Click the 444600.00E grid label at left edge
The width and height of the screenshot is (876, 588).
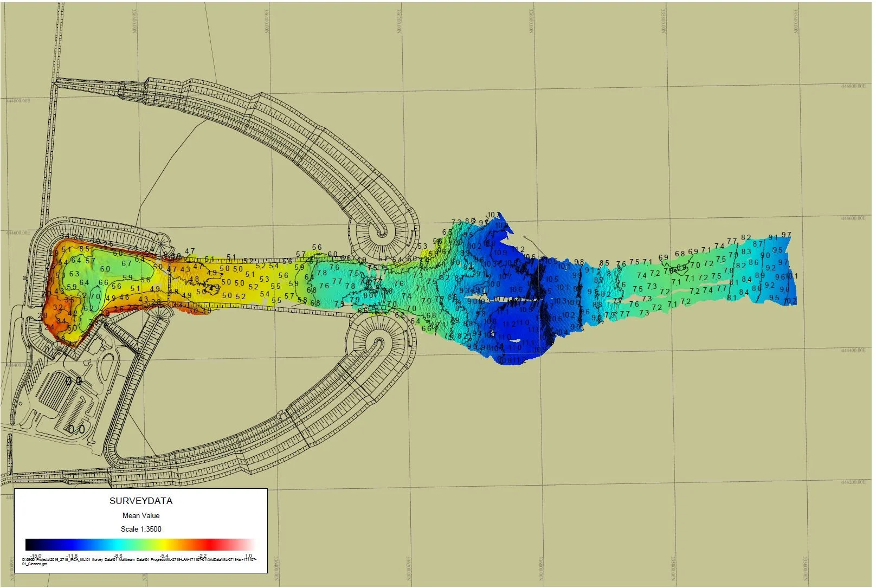tap(18, 233)
